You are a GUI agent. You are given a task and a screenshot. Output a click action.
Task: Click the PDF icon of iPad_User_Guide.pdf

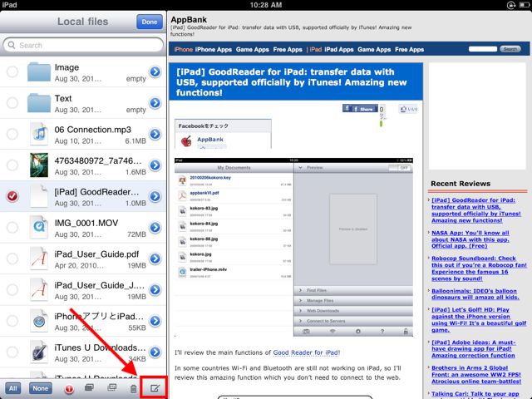point(39,259)
